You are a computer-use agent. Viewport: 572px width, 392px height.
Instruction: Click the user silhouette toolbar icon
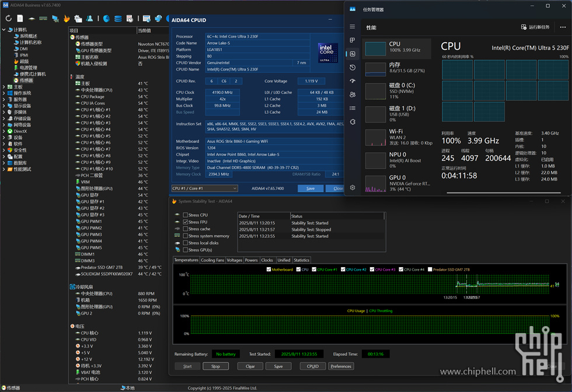(x=89, y=18)
